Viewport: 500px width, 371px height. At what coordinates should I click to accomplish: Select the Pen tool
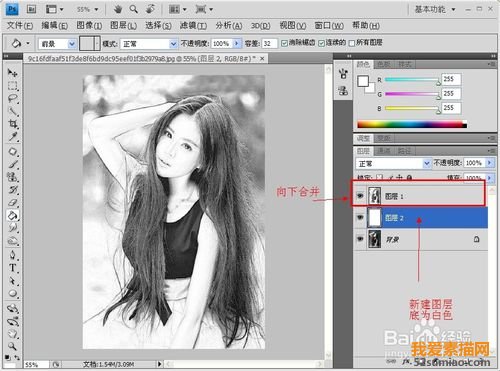(13, 255)
